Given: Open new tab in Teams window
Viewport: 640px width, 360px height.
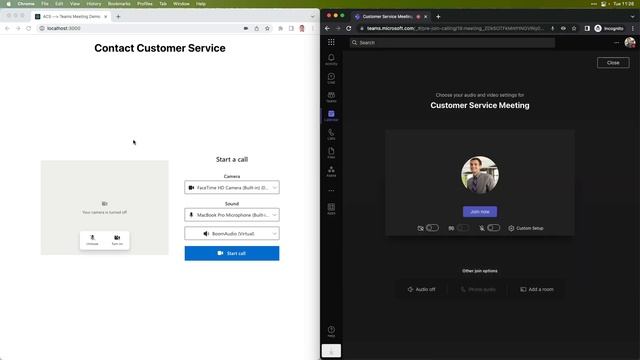Looking at the screenshot, I should pyautogui.click(x=438, y=17).
